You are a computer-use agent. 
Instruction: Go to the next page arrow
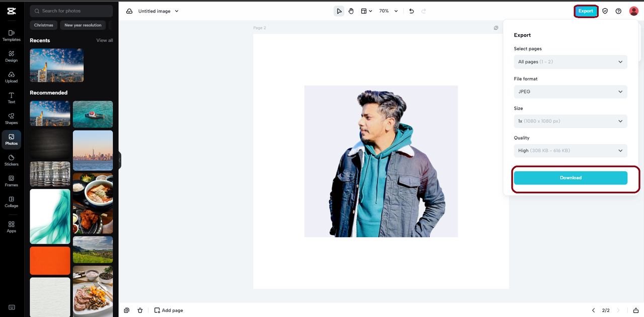click(618, 310)
